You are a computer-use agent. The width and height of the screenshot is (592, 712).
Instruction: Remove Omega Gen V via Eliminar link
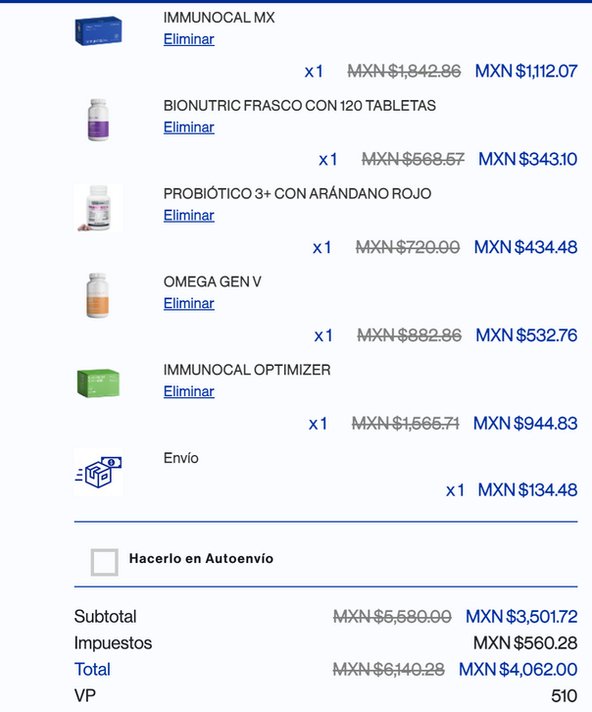189,303
